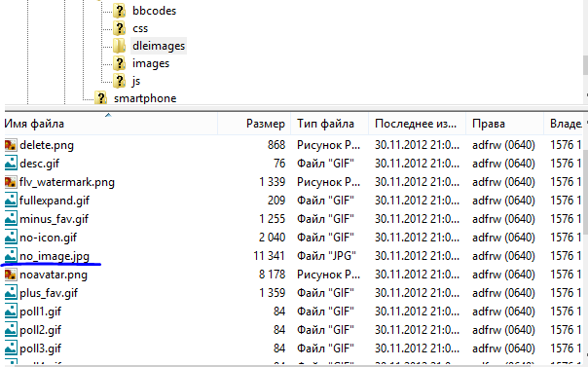The height and width of the screenshot is (367, 588).
Task: Select the bbcodes folder icon
Action: point(119,11)
